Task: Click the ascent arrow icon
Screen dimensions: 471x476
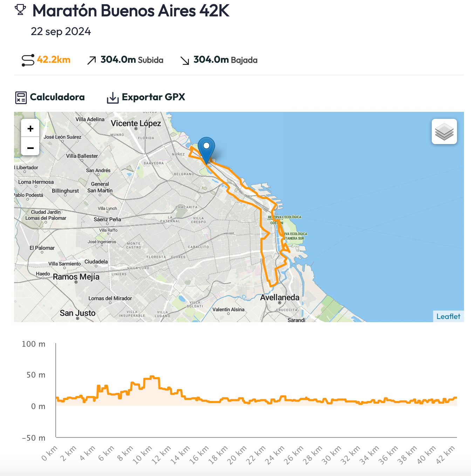Action: click(91, 60)
